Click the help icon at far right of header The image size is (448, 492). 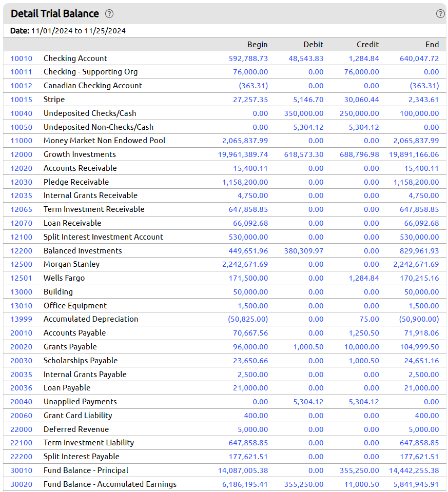(440, 13)
